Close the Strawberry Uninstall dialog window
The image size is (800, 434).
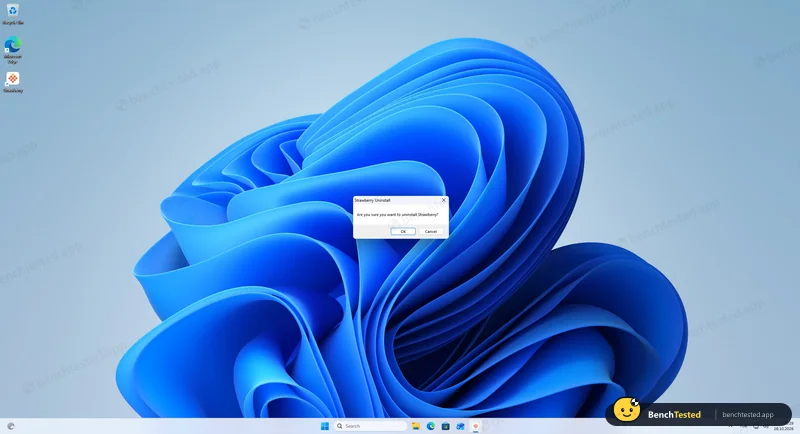click(x=443, y=200)
